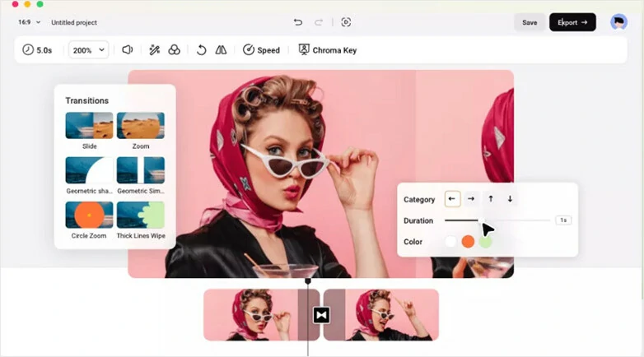
Task: Select the second timeline clip
Action: (x=381, y=315)
